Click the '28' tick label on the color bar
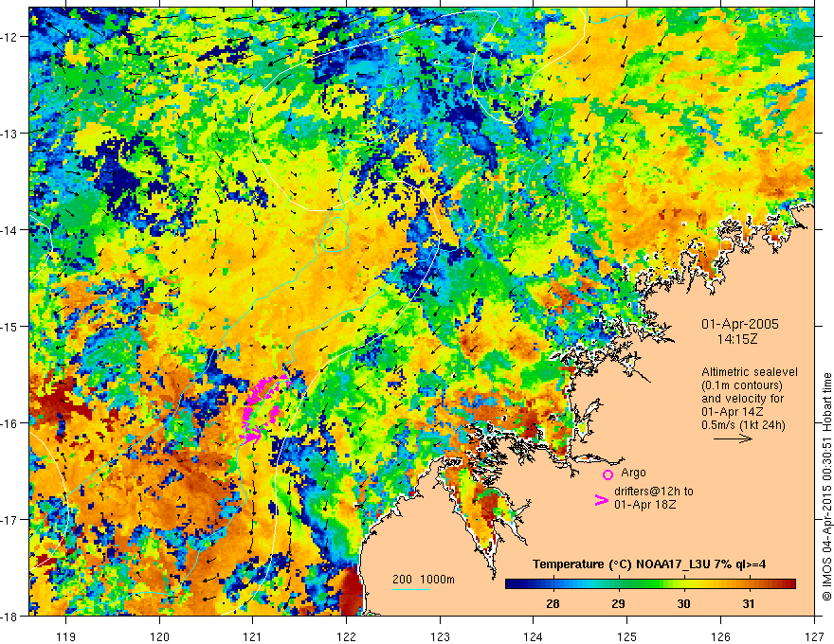Viewport: 834px width, 644px height. pos(553,603)
